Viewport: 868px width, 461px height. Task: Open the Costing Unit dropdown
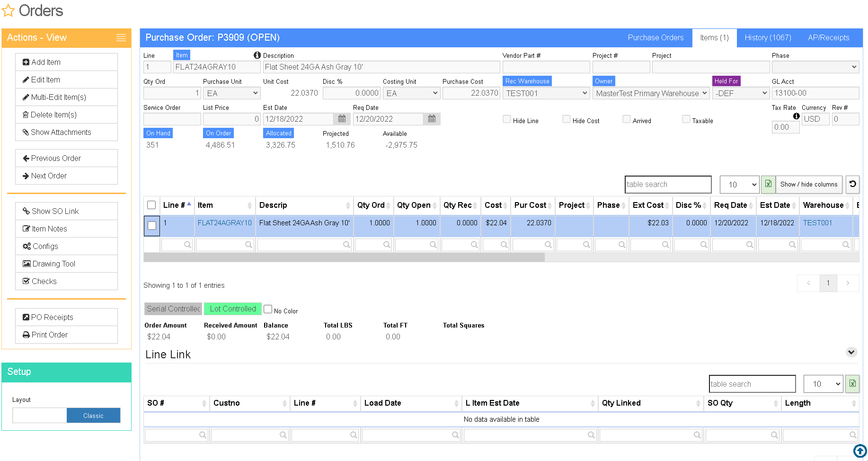(412, 93)
